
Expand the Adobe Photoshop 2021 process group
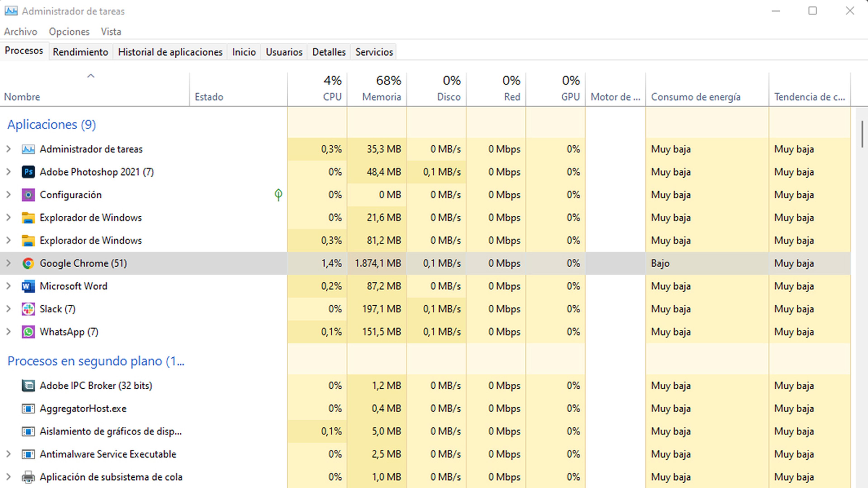(8, 172)
